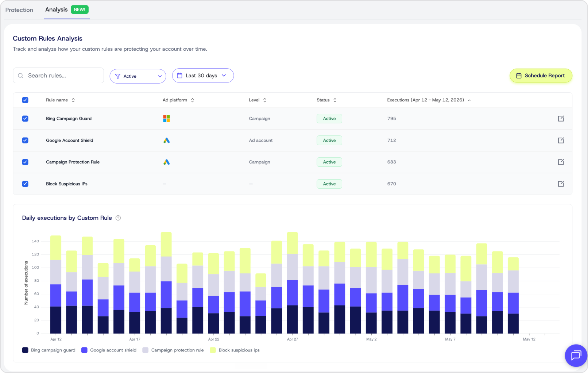Uncheck Bing Campaign Guard checkbox
The width and height of the screenshot is (588, 373).
[x=25, y=119]
